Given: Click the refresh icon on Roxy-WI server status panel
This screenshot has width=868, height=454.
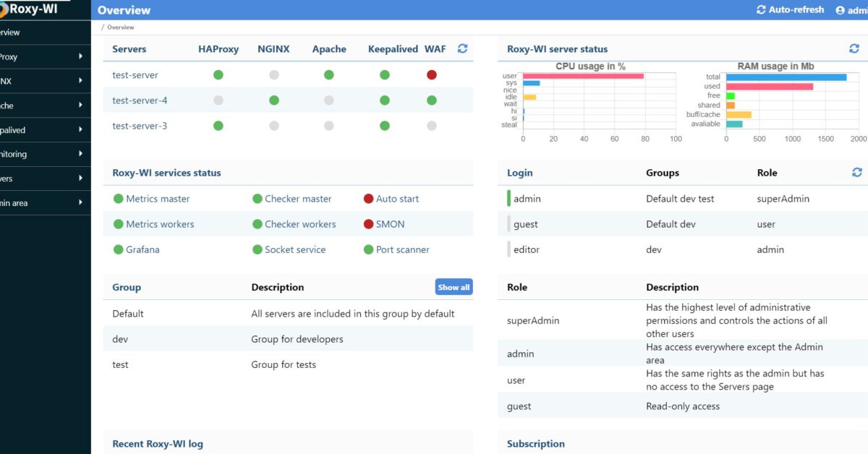Looking at the screenshot, I should [x=854, y=48].
